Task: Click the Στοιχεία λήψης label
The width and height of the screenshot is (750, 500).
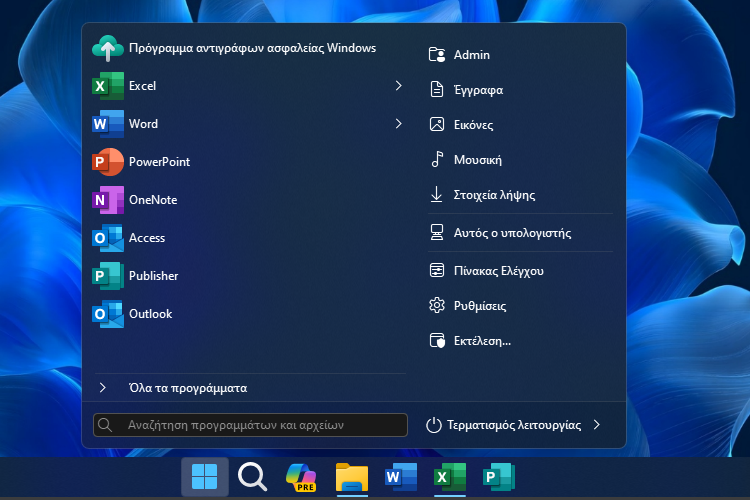Action: [x=494, y=195]
